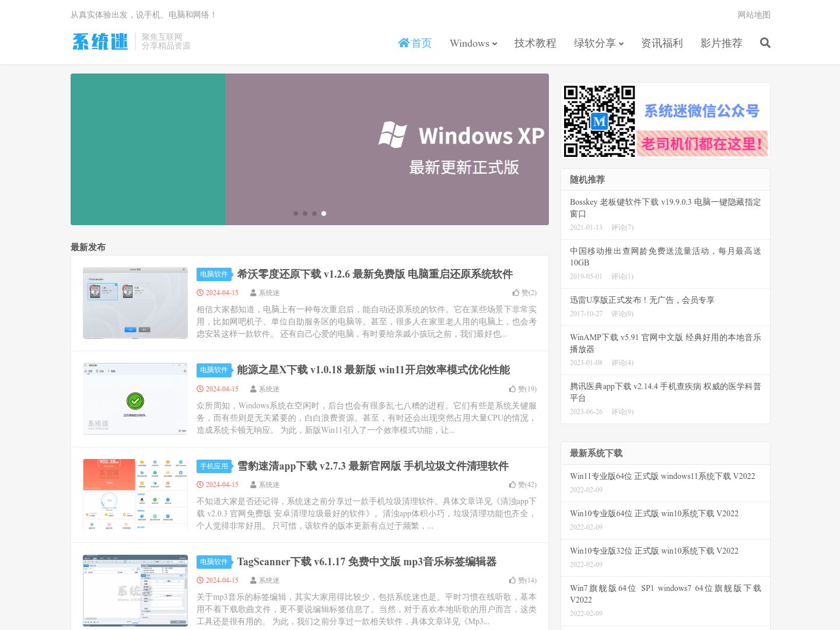Viewport: 840px width, 630px height.
Task: Open 评论(1) under 中国移动 item
Action: point(622,276)
